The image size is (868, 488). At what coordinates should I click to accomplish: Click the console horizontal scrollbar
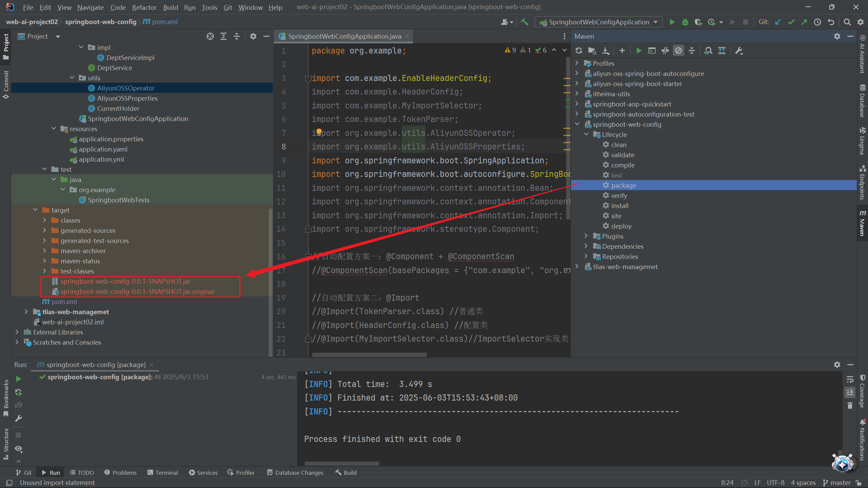pos(341,463)
